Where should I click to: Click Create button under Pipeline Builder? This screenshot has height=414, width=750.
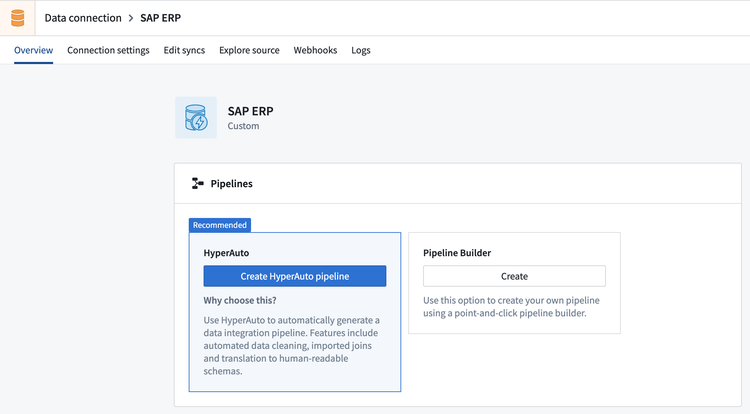[514, 276]
